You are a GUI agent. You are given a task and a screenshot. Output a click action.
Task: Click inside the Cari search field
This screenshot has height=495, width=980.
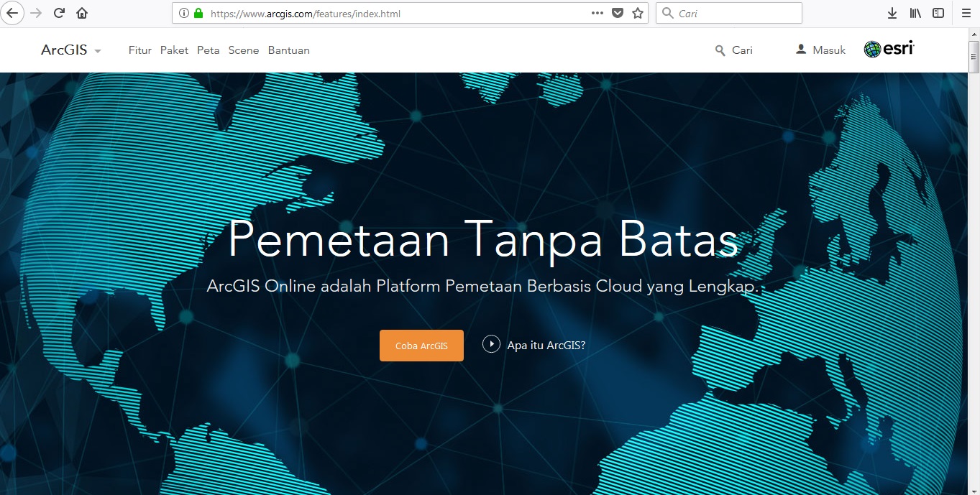(728, 13)
